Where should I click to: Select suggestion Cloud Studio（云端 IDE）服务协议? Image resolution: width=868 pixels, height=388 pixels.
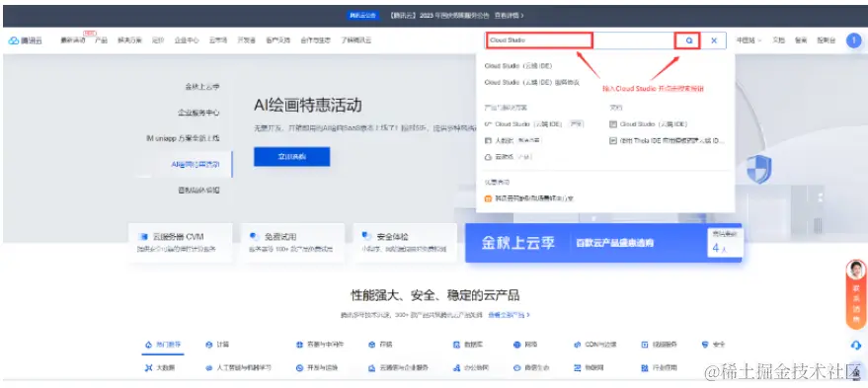(532, 82)
